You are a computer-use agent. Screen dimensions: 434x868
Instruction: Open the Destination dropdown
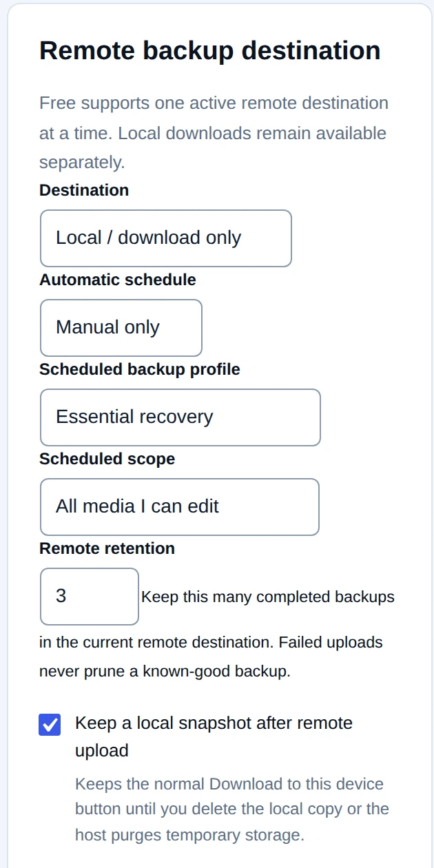[x=166, y=238]
